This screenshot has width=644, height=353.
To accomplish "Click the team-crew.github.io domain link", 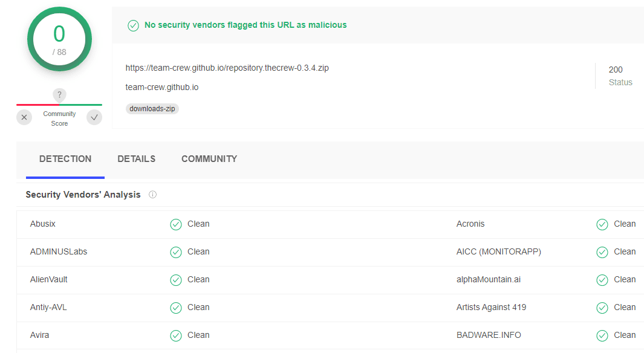I will click(162, 87).
